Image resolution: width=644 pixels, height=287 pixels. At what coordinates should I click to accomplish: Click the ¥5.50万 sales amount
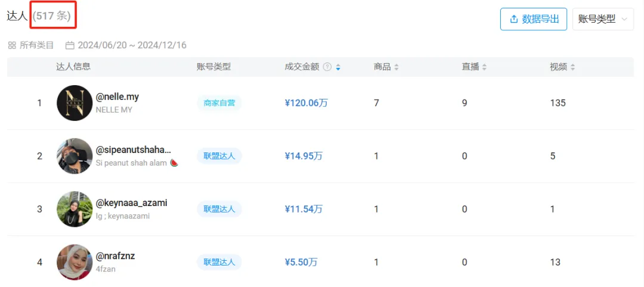click(301, 263)
